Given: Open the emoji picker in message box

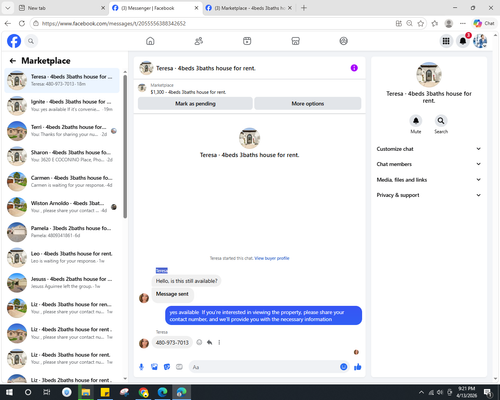Looking at the screenshot, I should point(344,367).
